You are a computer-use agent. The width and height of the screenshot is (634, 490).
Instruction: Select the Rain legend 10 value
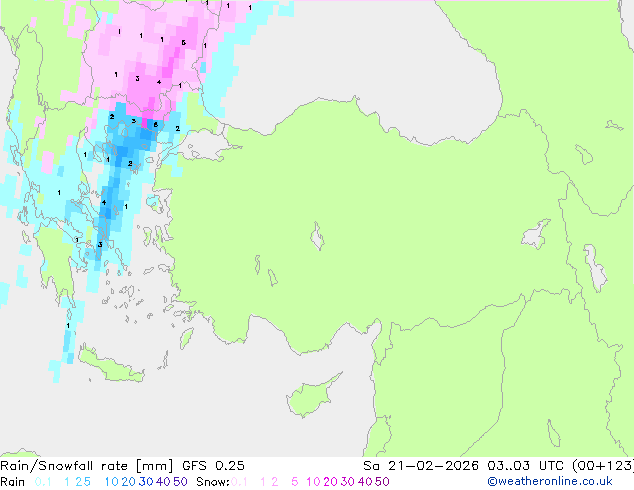point(111,482)
